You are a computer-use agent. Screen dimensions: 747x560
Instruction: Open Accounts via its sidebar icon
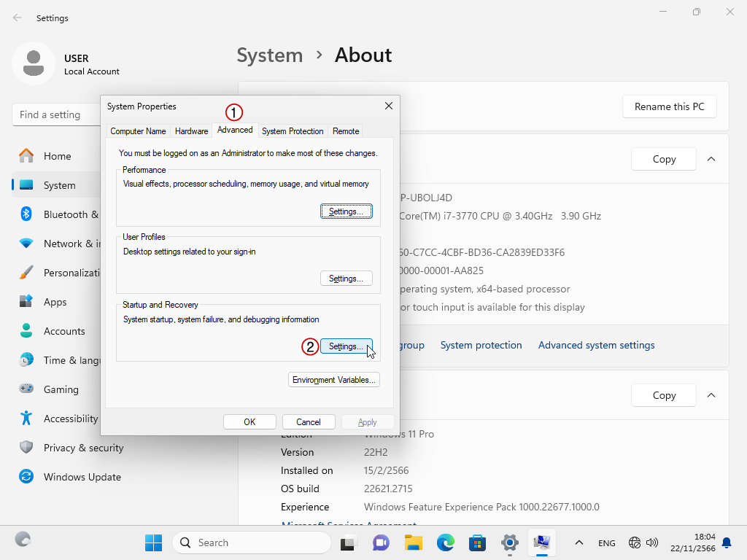click(x=26, y=331)
